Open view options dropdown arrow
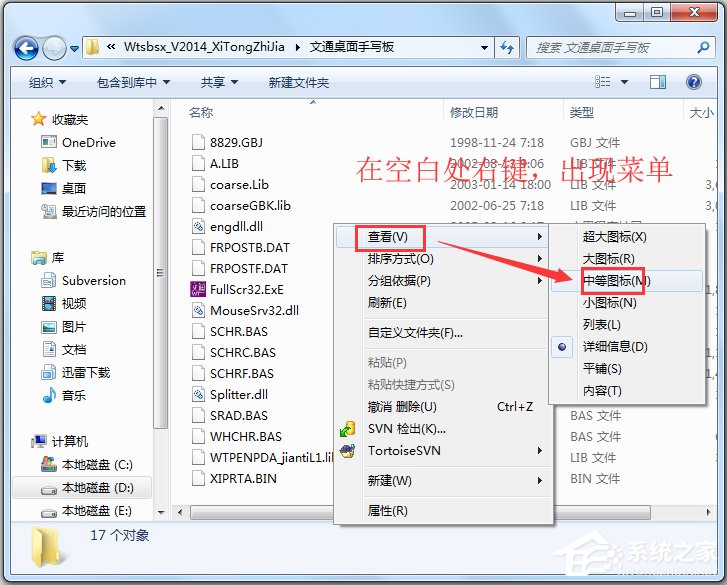727x585 pixels. click(x=625, y=82)
